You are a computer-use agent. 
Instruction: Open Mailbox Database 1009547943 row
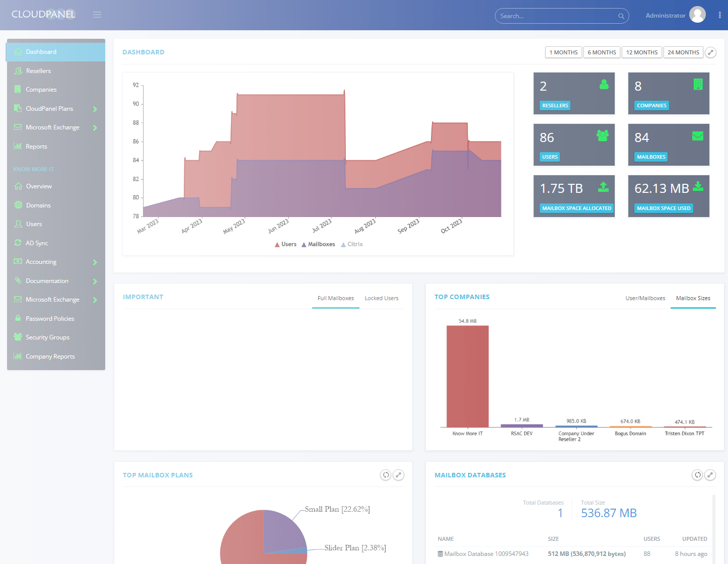pos(572,553)
